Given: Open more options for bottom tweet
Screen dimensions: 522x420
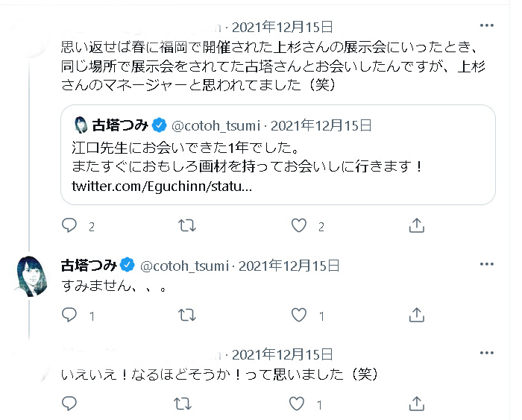Looking at the screenshot, I should coord(486,354).
